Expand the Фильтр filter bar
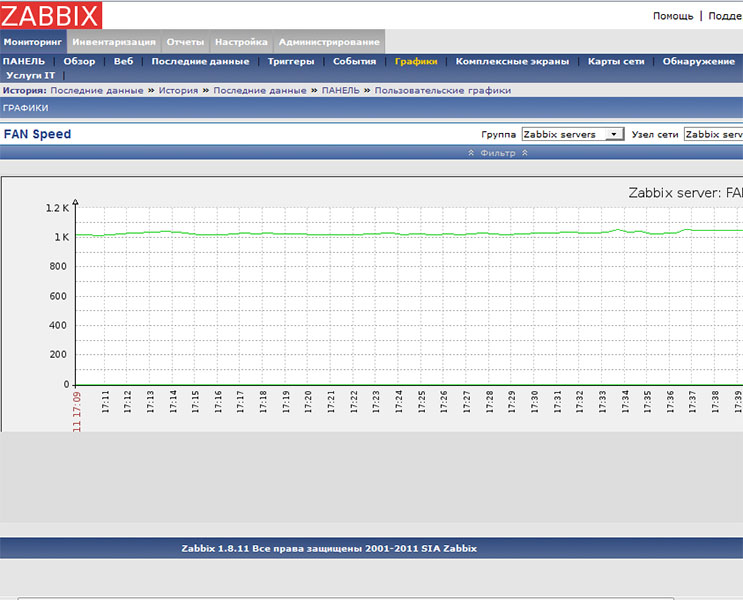The width and height of the screenshot is (743, 600). [497, 153]
